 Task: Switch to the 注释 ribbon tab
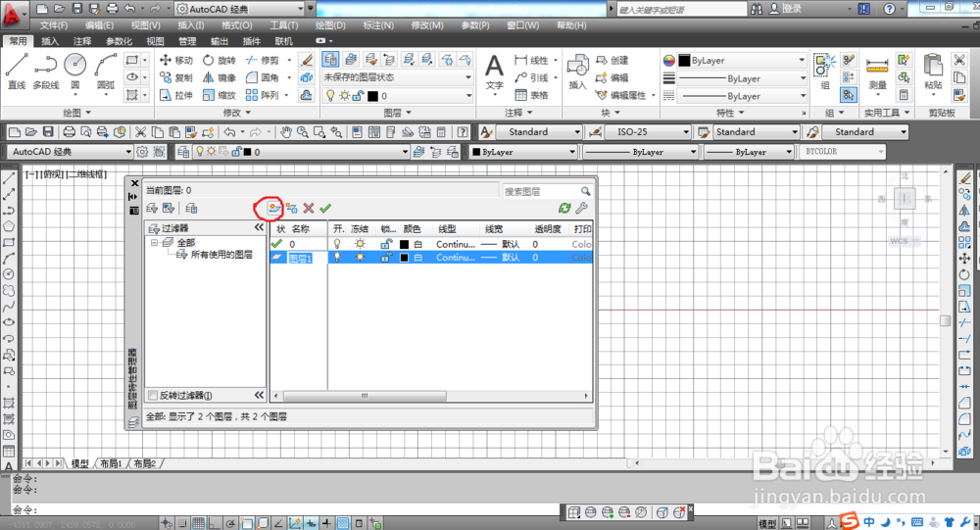[x=82, y=41]
